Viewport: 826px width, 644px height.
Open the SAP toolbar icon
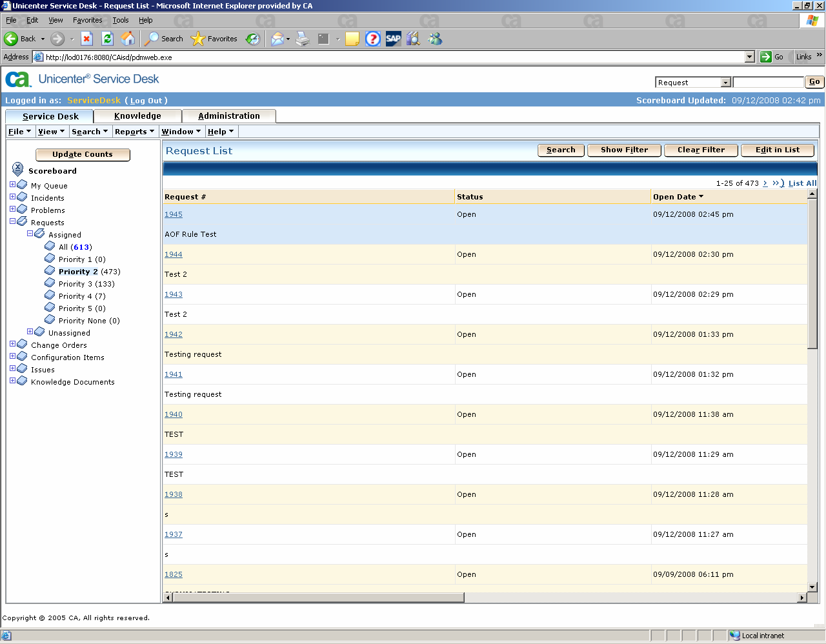393,39
